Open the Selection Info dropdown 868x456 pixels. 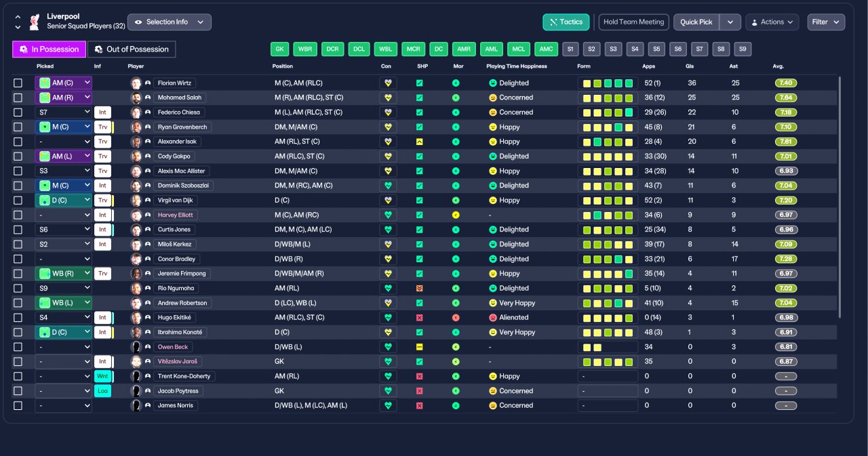pos(170,22)
